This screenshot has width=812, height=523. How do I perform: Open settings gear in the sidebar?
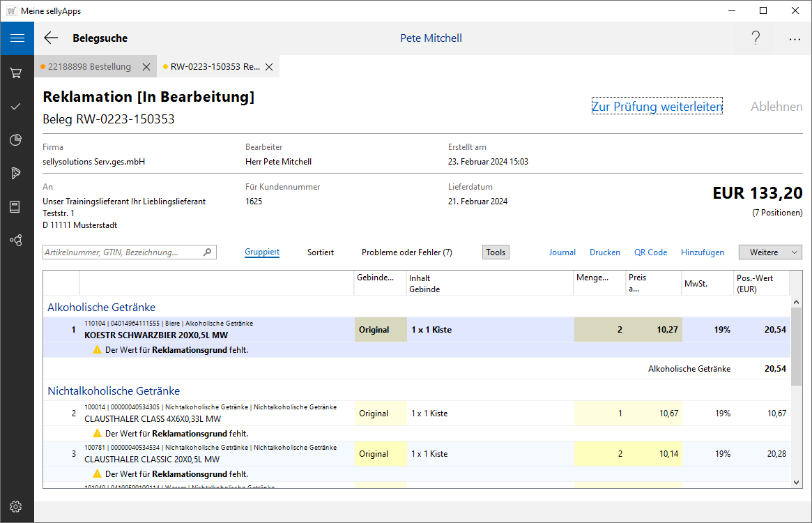point(17,506)
